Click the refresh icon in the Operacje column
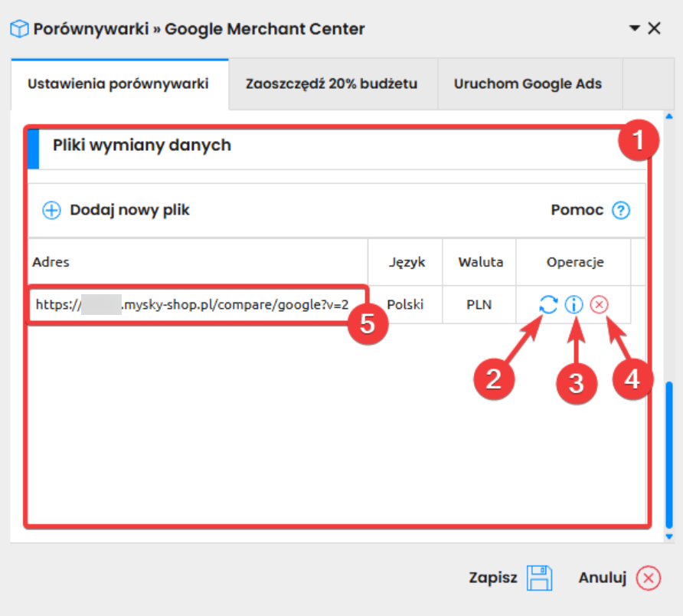The image size is (683, 616). (x=548, y=304)
